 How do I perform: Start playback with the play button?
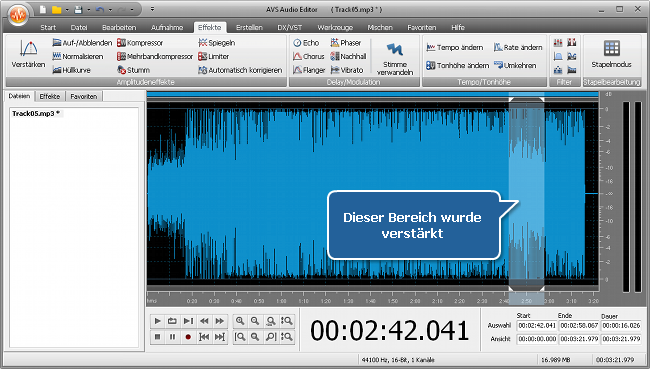[x=157, y=321]
